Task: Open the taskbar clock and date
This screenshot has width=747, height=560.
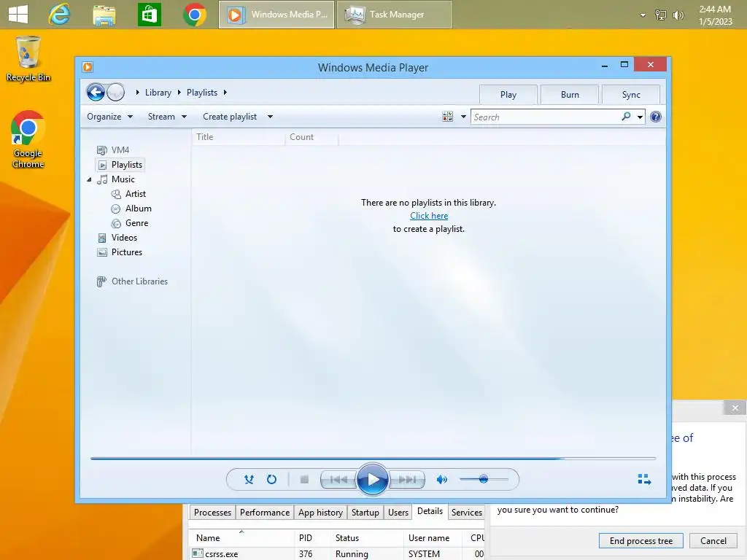Action: 715,15
